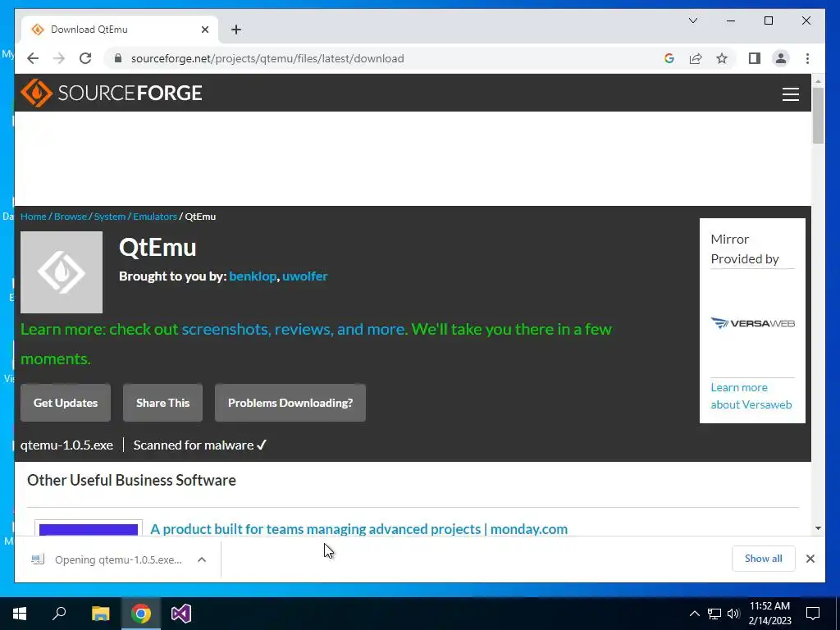This screenshot has width=840, height=630.
Task: Reload the SourceForge page
Action: click(x=85, y=58)
